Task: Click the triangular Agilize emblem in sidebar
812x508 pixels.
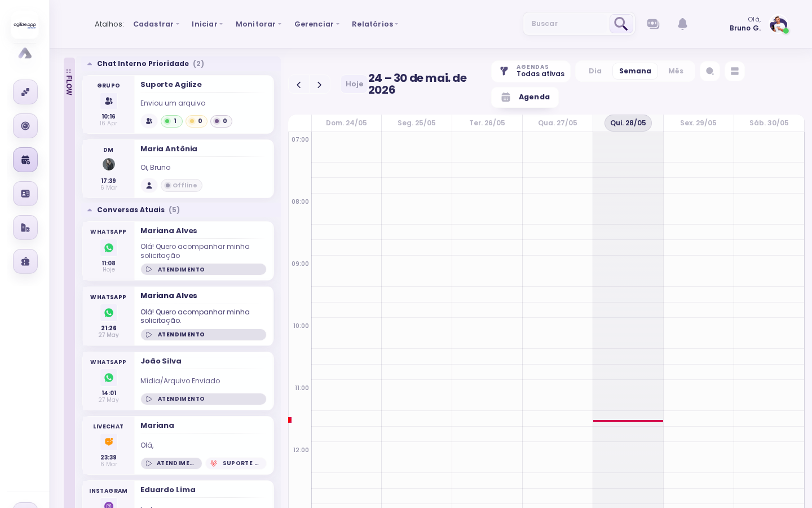Action: [x=25, y=54]
